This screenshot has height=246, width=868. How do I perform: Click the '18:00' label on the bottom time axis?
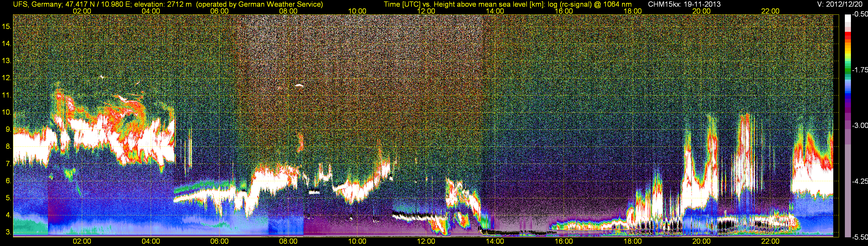click(632, 241)
